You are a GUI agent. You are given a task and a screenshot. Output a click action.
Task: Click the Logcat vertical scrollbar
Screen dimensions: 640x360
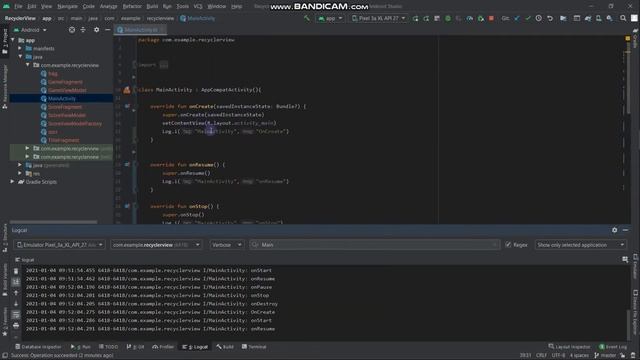[x=629, y=325]
